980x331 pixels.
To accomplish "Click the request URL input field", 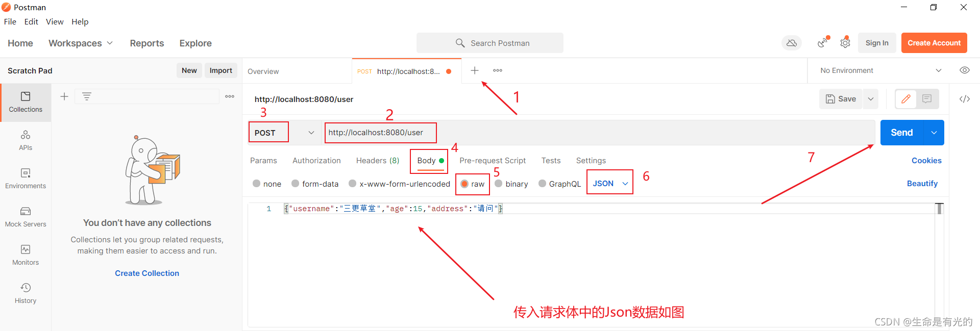I will [598, 133].
